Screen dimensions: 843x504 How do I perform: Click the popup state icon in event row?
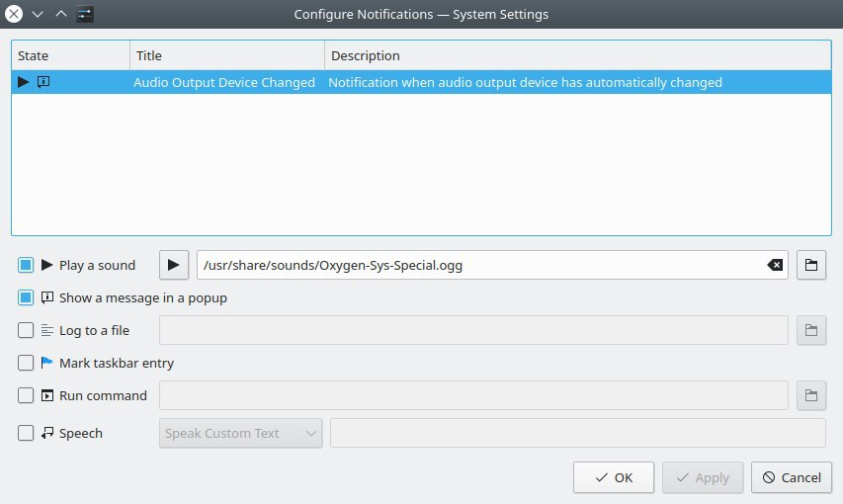[43, 82]
